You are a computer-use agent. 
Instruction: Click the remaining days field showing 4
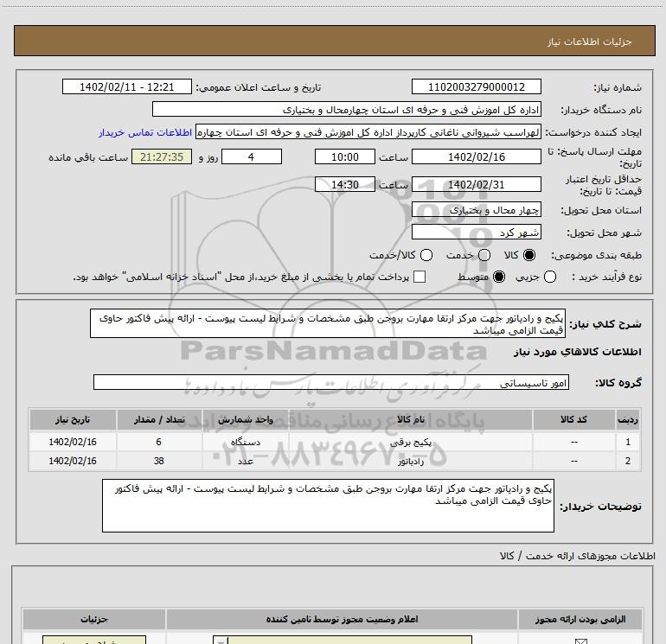coord(252,156)
